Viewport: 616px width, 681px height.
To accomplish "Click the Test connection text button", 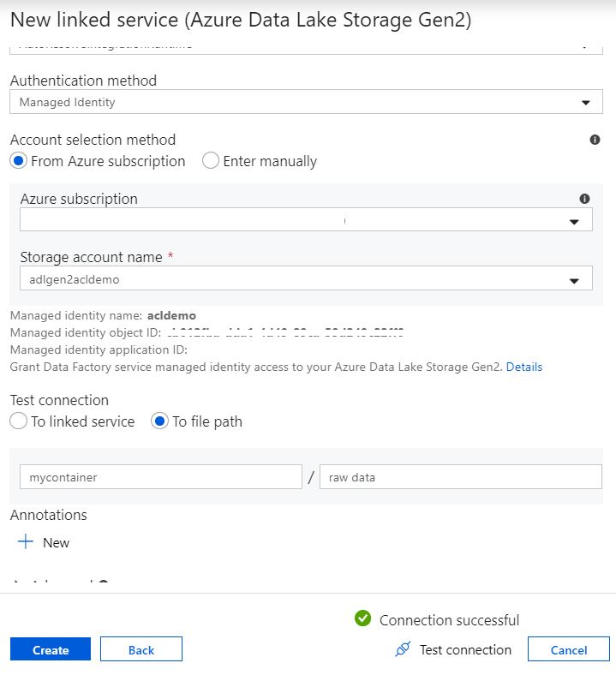I will [465, 649].
